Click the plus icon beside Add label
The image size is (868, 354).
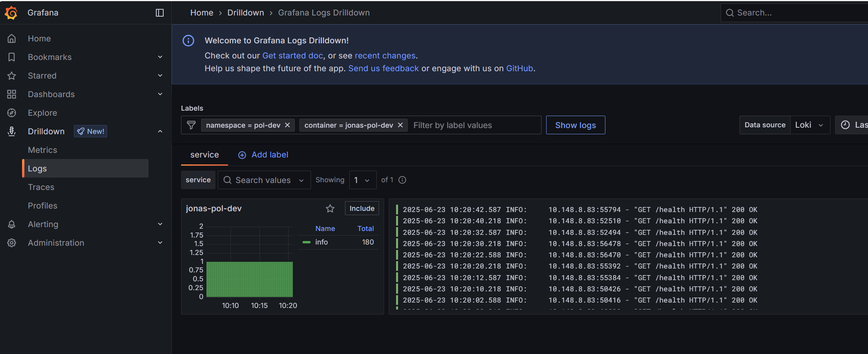click(242, 155)
